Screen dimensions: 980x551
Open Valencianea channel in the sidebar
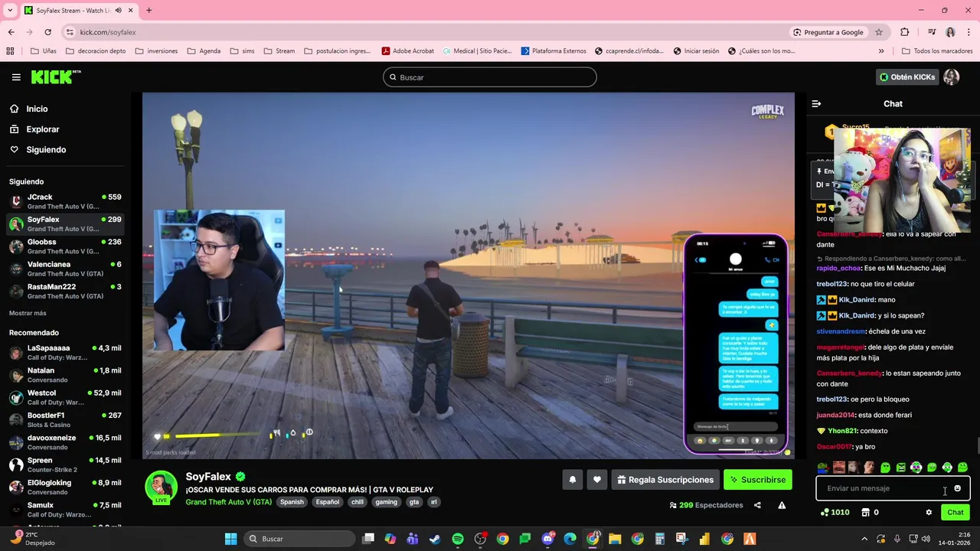click(x=65, y=269)
